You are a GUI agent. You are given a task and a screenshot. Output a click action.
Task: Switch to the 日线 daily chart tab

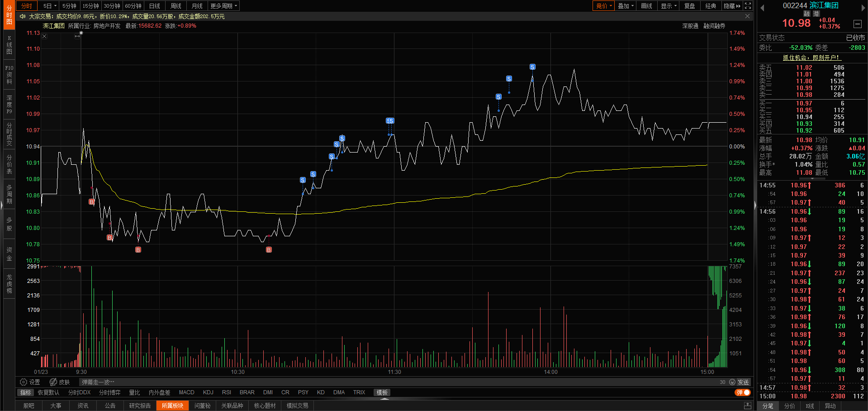(x=155, y=6)
